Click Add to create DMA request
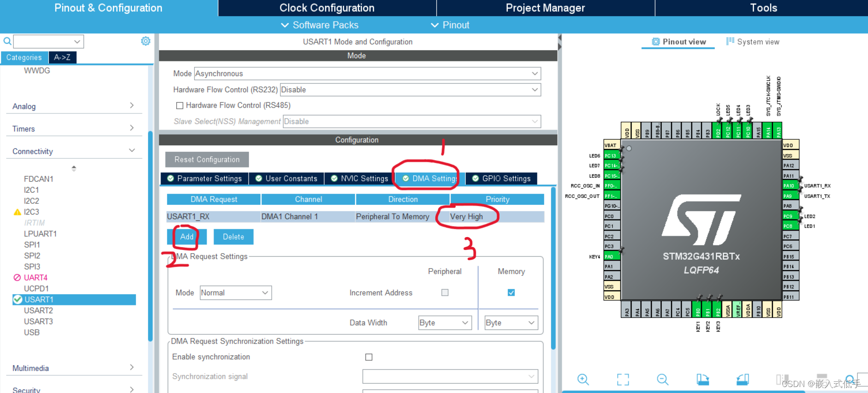 coord(187,237)
